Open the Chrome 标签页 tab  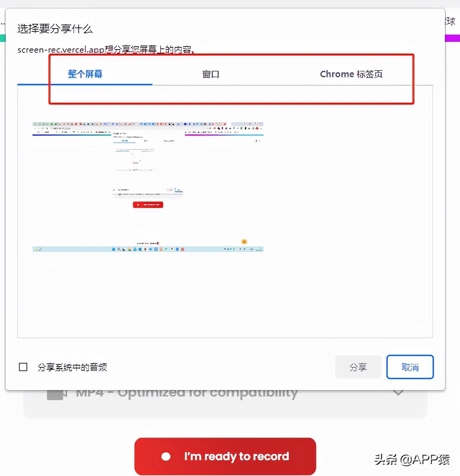pyautogui.click(x=351, y=74)
